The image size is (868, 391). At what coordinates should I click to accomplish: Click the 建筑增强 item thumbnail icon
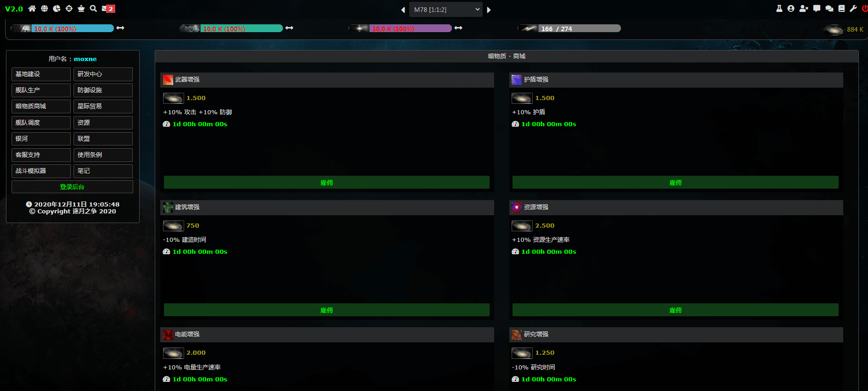click(x=168, y=207)
